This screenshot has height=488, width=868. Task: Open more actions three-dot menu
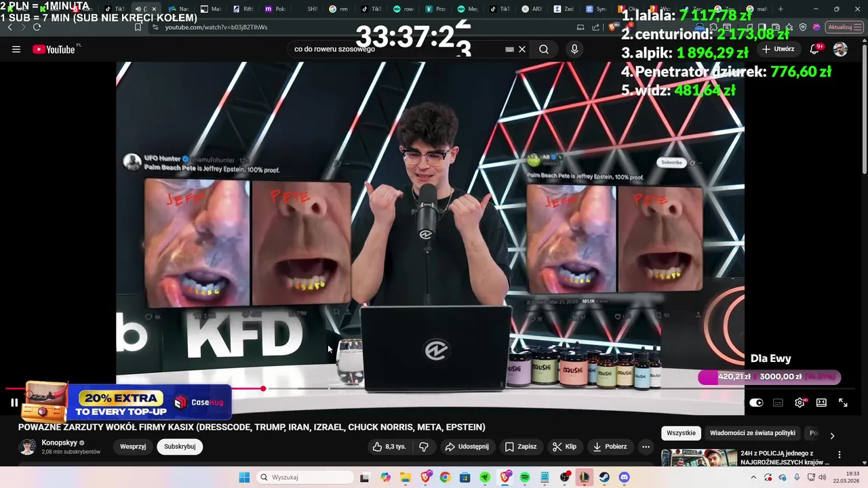(x=646, y=447)
